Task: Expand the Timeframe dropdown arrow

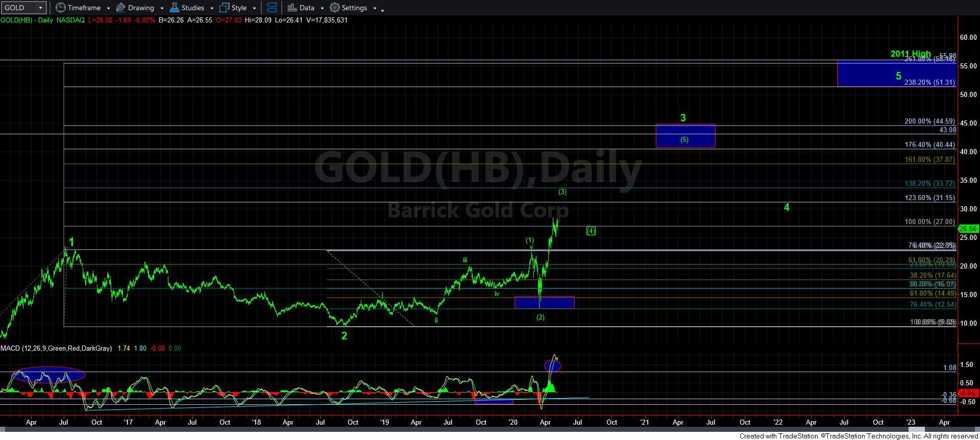Action: click(x=108, y=8)
